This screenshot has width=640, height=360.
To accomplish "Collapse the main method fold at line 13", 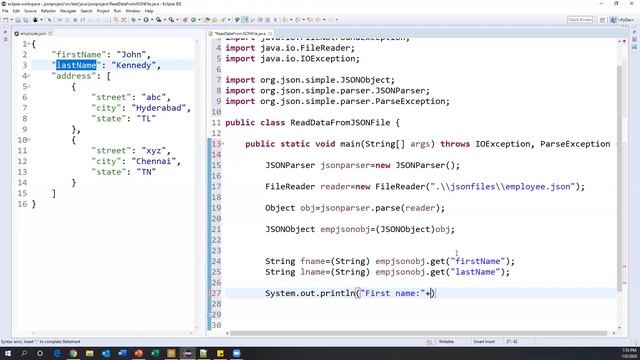I will tap(223, 144).
